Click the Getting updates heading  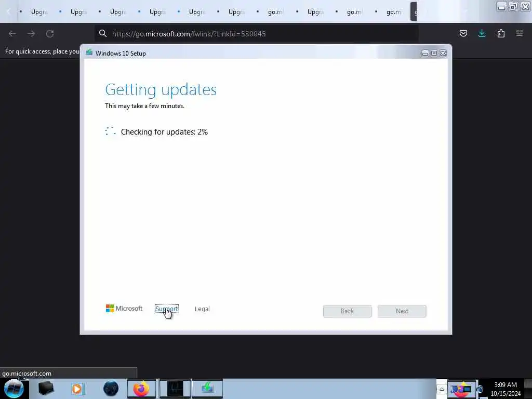pos(161,89)
